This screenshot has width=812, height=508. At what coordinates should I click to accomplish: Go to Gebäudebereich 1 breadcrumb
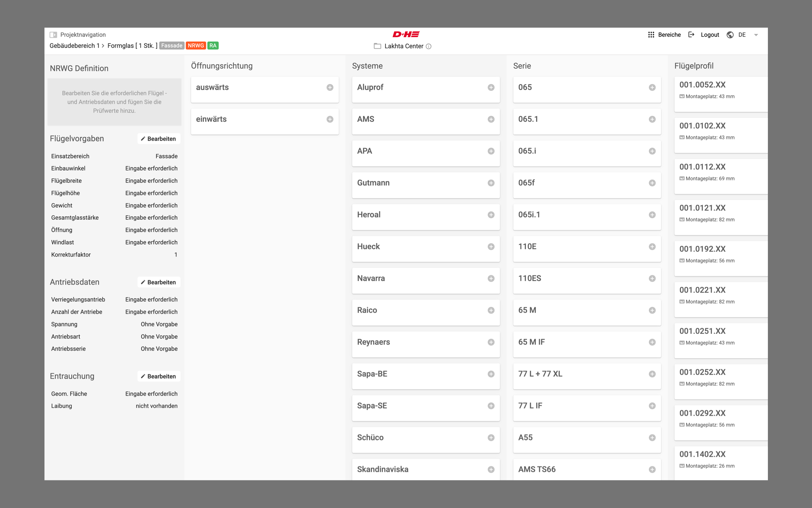tap(75, 46)
